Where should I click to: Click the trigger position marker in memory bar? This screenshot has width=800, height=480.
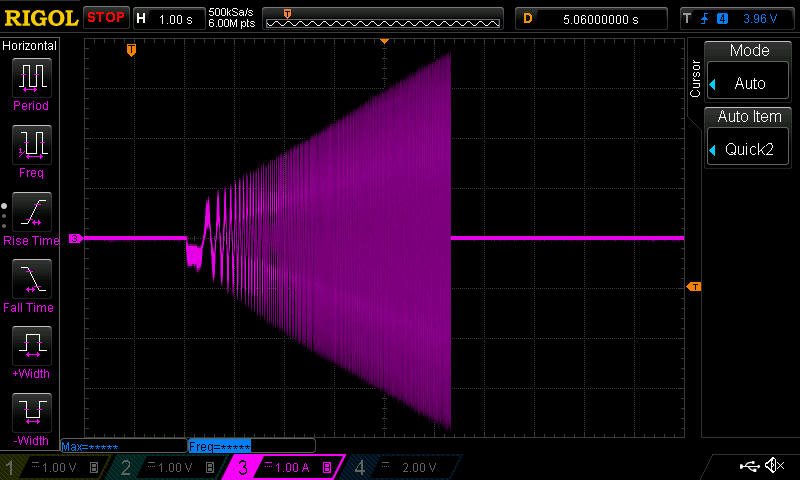pyautogui.click(x=287, y=14)
